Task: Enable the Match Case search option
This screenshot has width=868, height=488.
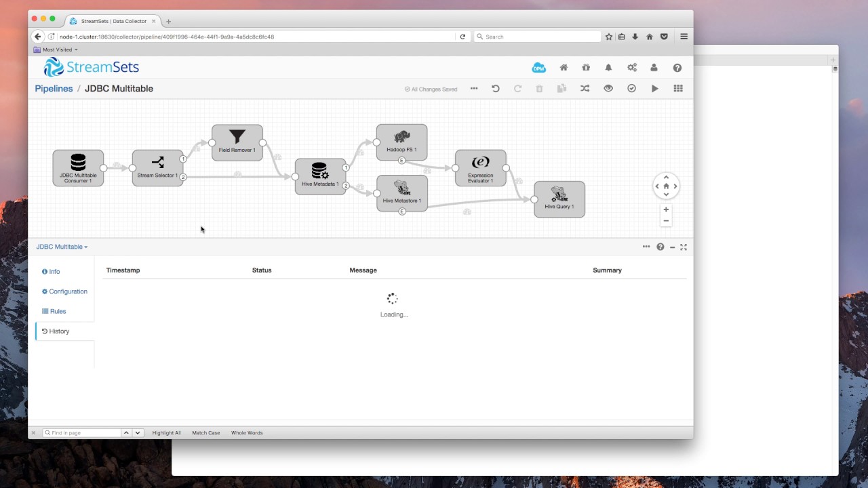Action: tap(205, 432)
